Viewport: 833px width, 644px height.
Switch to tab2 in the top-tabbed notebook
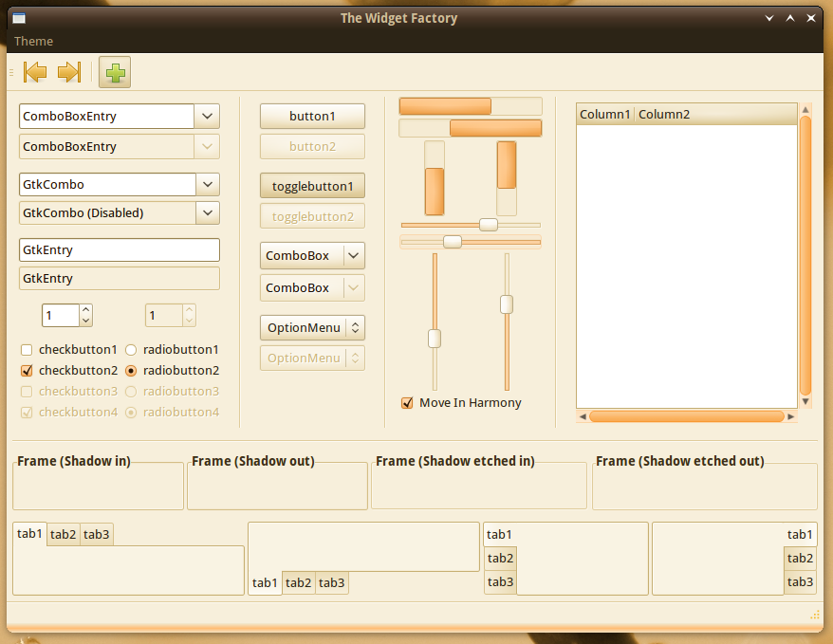(x=64, y=535)
